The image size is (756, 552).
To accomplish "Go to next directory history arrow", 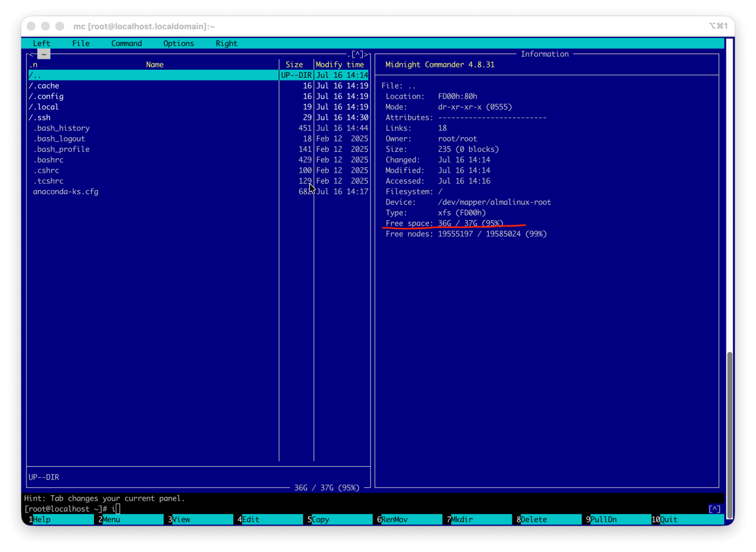I will point(367,54).
